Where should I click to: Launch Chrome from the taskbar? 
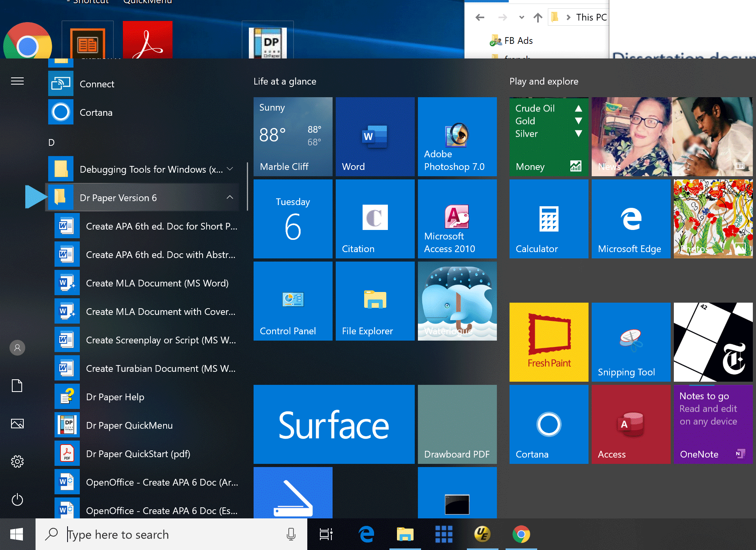tap(521, 534)
